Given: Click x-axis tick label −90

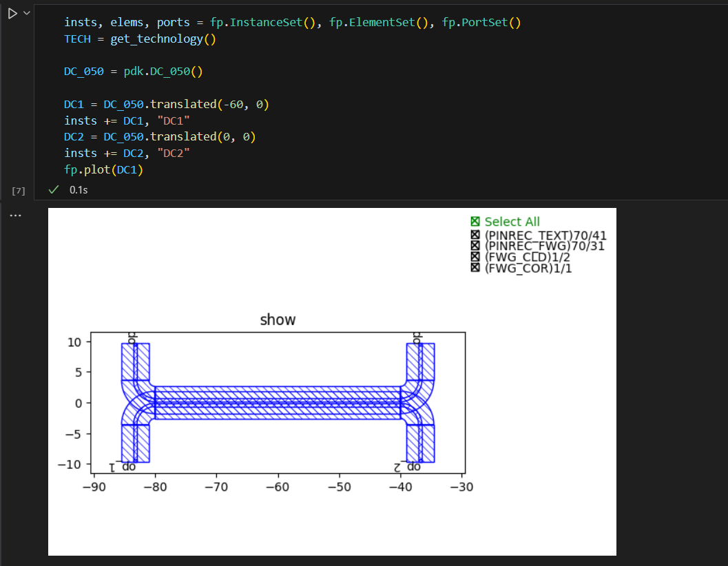Looking at the screenshot, I should click(94, 487).
